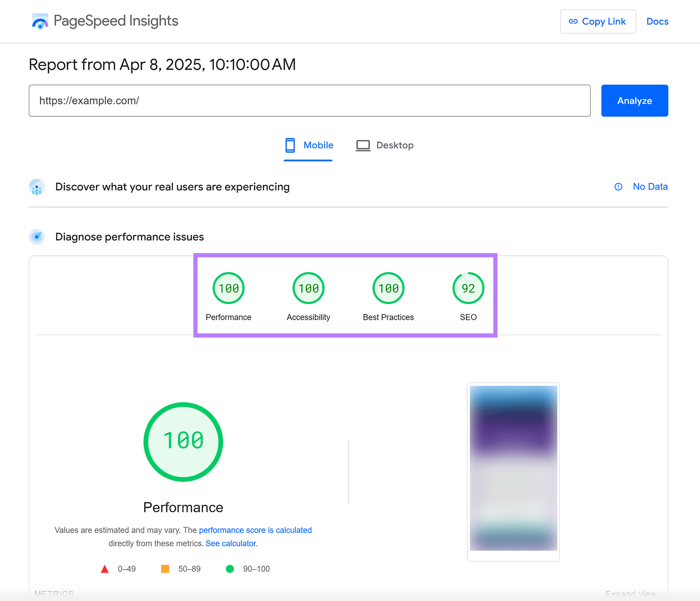Click the link icon inside Copy Link button
The width and height of the screenshot is (700, 601).
573,21
